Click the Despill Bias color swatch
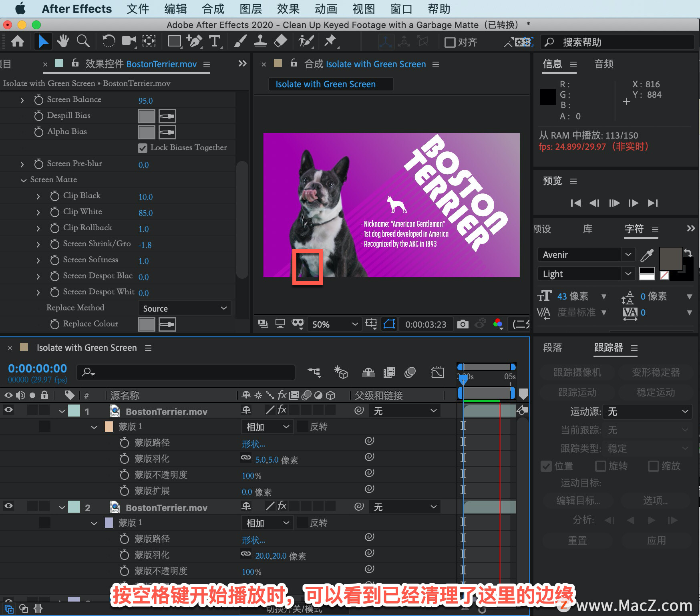Screen dimensions: 700x616 [146, 116]
